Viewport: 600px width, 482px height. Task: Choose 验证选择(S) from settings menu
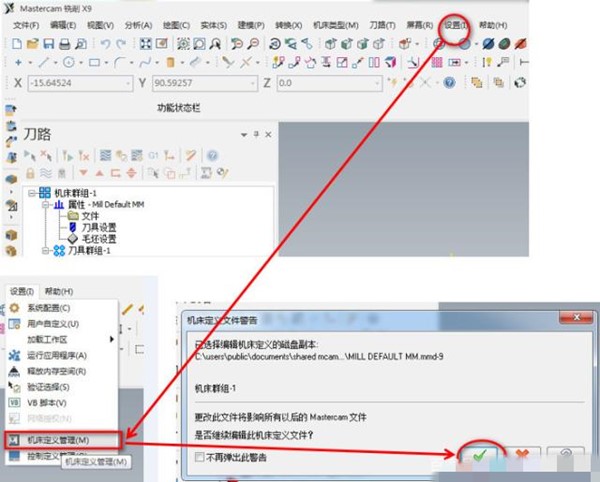click(x=48, y=387)
